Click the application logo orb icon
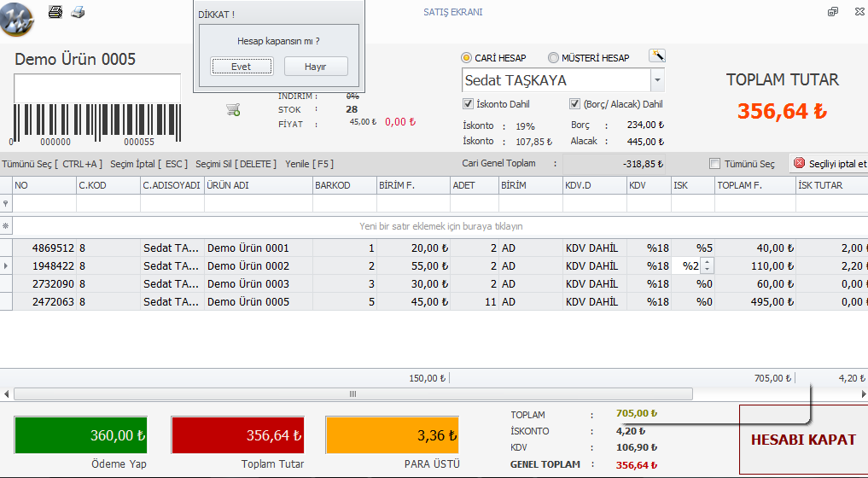The height and width of the screenshot is (478, 868). [x=17, y=17]
